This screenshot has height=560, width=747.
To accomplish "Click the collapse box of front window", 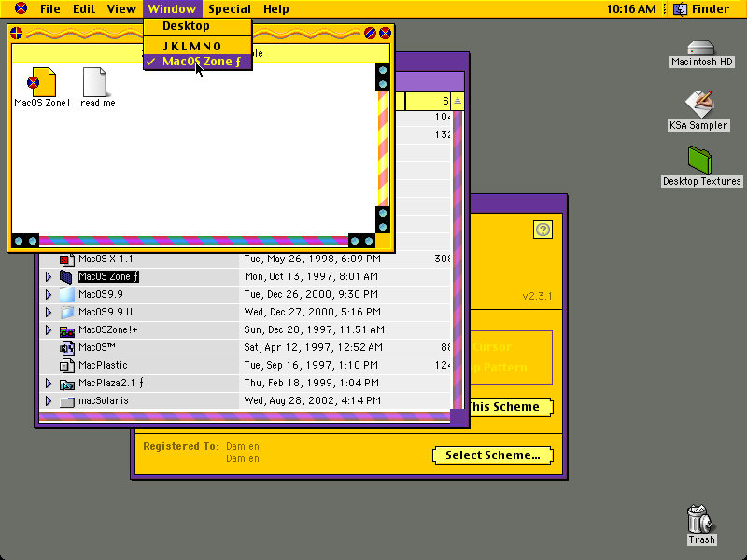I will (x=385, y=33).
